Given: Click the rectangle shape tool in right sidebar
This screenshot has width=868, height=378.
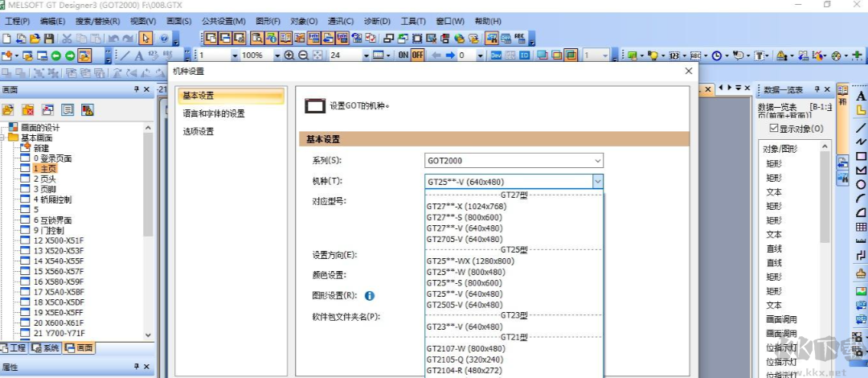Looking at the screenshot, I should [861, 156].
